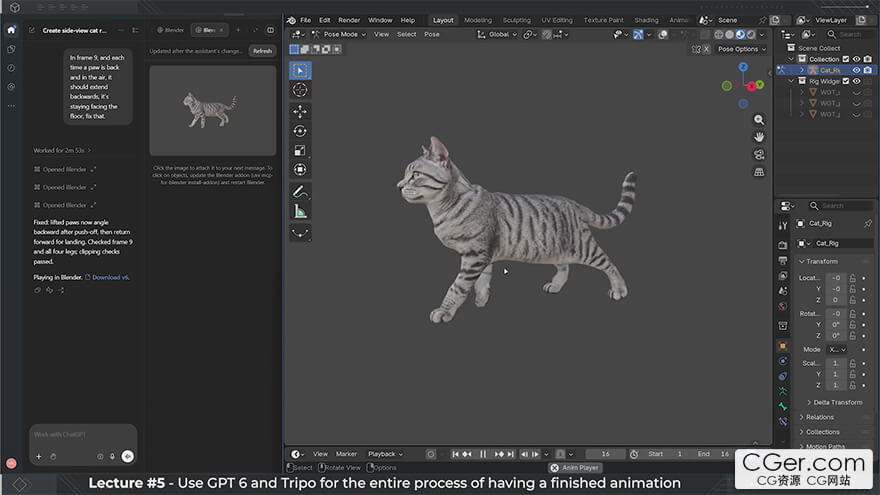Click the End frame field
This screenshot has width=880, height=495.
pyautogui.click(x=713, y=454)
